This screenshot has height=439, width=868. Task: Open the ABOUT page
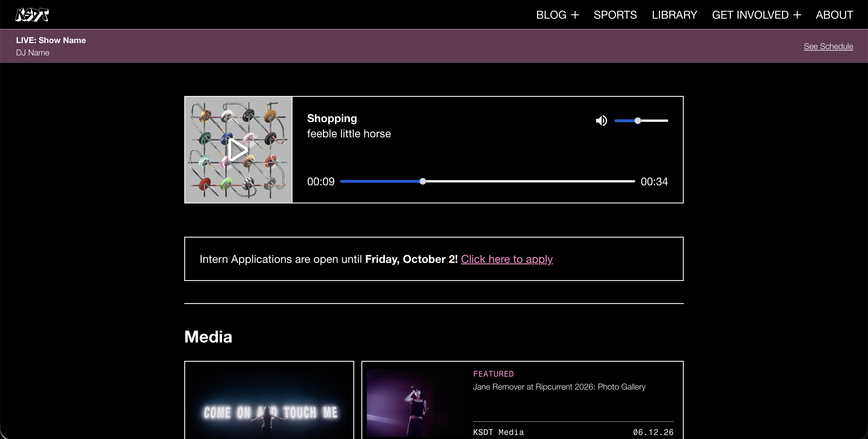tap(834, 15)
